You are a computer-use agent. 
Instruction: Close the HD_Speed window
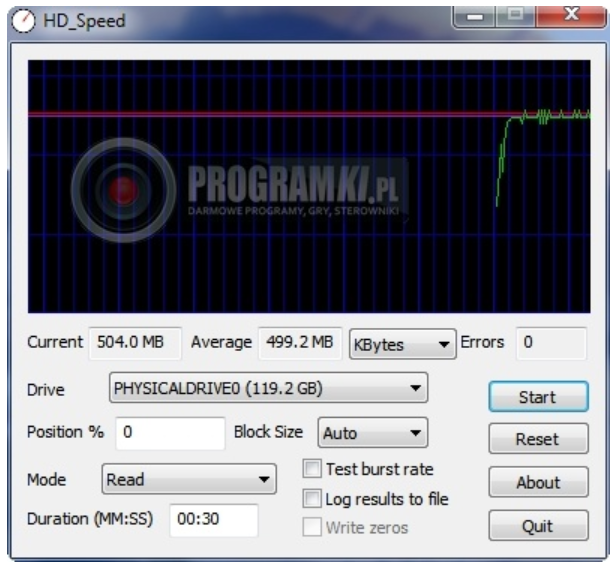coord(571,16)
